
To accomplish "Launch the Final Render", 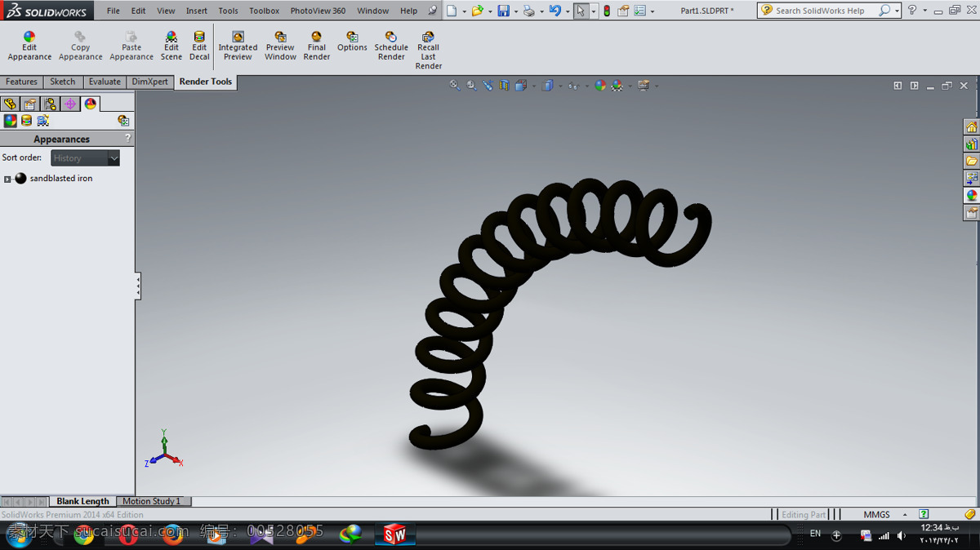I will (x=317, y=47).
